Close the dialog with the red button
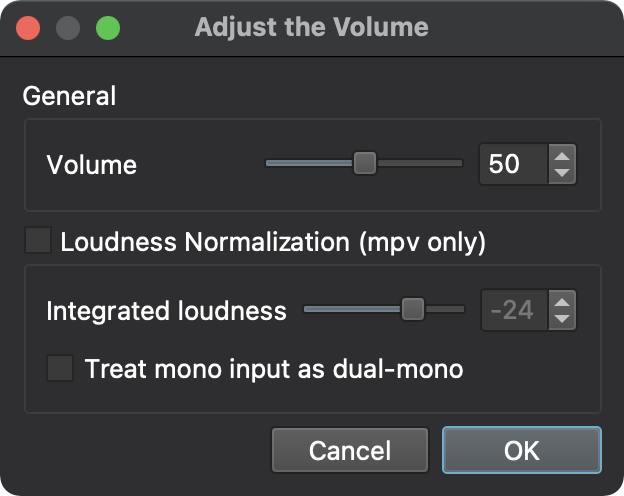624x496 pixels. click(28, 27)
